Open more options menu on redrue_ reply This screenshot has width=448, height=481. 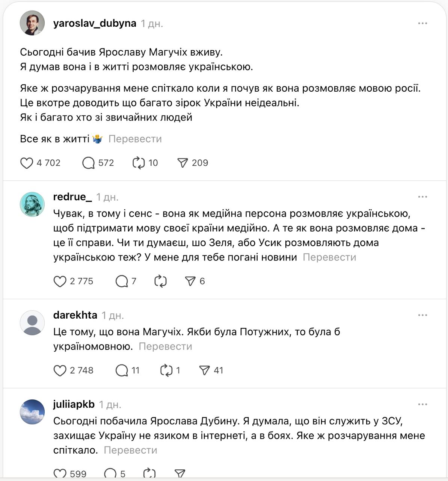click(x=422, y=197)
